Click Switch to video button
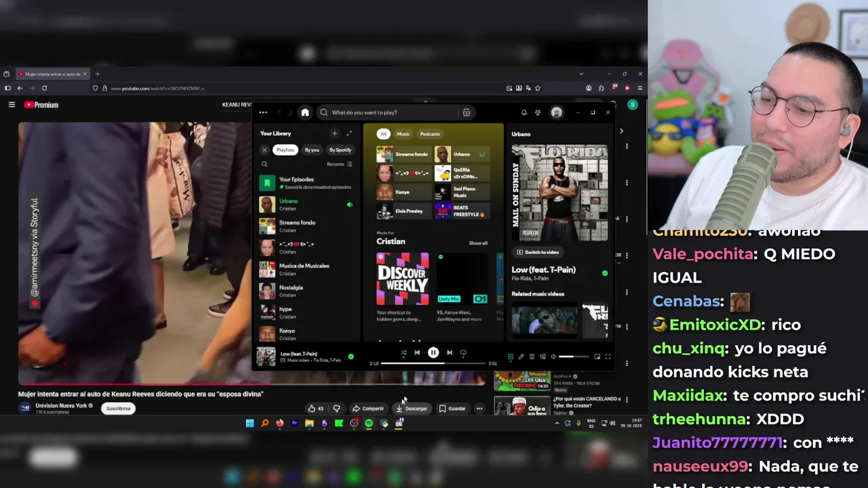This screenshot has width=868, height=488. (538, 252)
